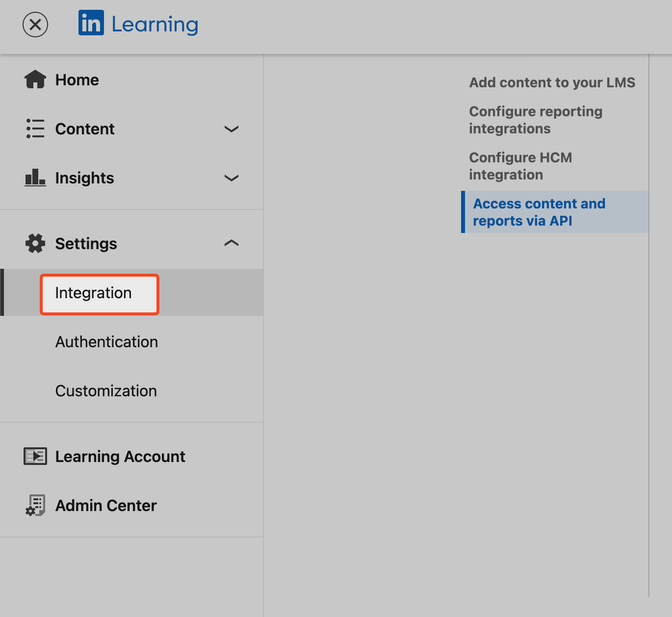Open the Customization settings item
The width and height of the screenshot is (672, 617).
coord(106,391)
